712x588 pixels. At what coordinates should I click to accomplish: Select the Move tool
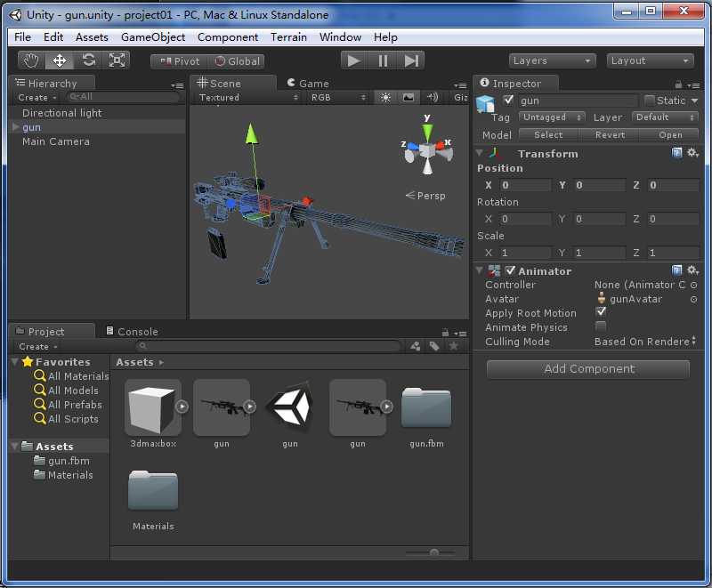pyautogui.click(x=59, y=60)
